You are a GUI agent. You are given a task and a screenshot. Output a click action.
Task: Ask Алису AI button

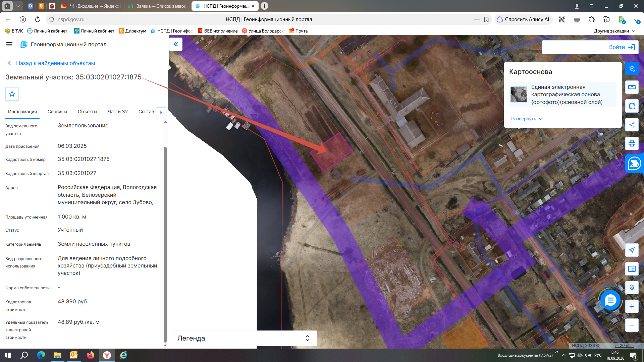pos(523,19)
